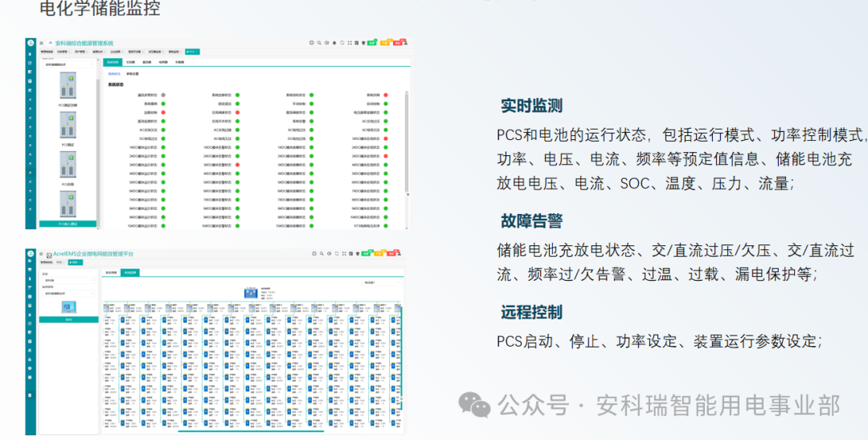Click the yellow alarm badge in the 安科瑞综合能源管理系统 header
This screenshot has width=868, height=440.
pyautogui.click(x=385, y=43)
